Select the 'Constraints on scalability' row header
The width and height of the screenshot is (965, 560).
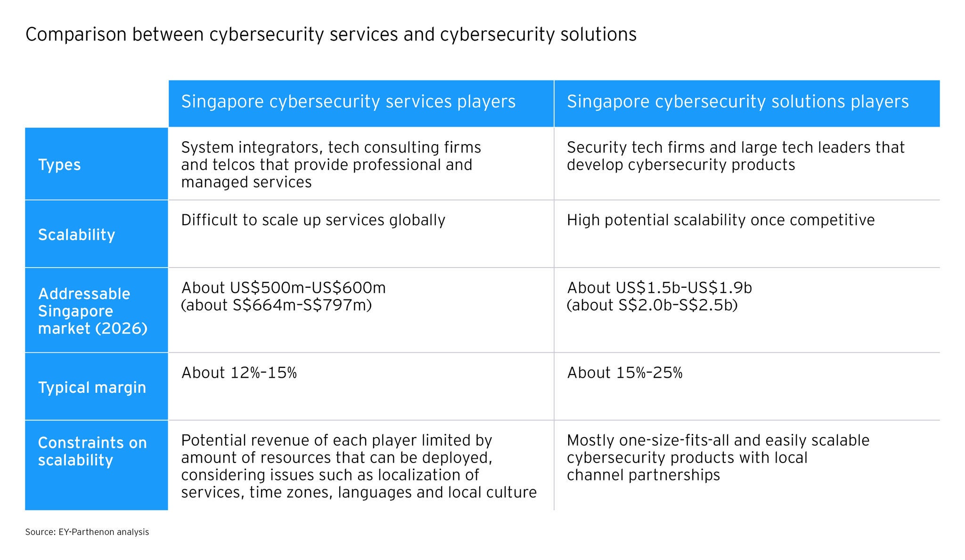click(92, 451)
